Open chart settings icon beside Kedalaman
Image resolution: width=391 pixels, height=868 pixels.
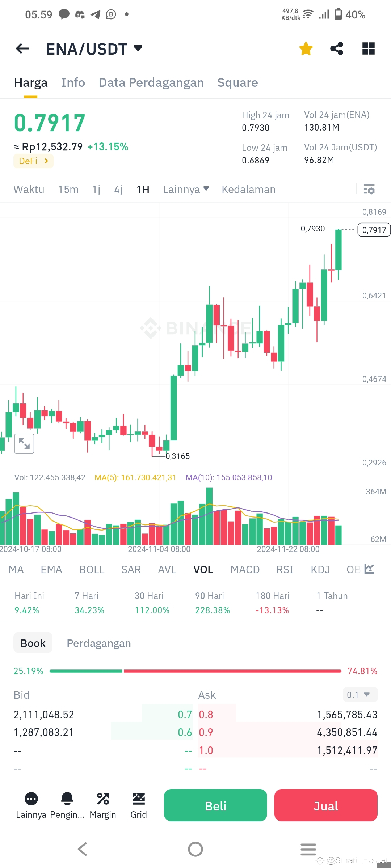pos(369,189)
